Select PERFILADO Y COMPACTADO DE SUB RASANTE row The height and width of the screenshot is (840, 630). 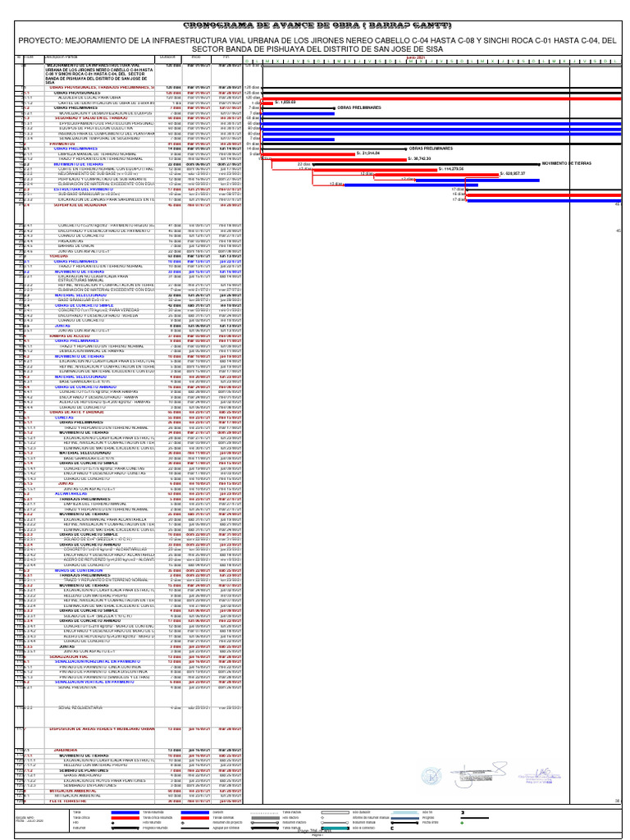point(129,179)
